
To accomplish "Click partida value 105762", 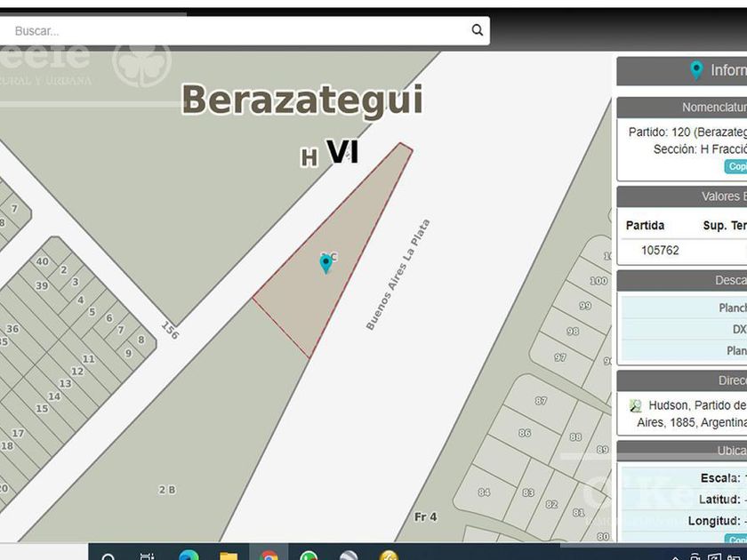I will [x=660, y=251].
